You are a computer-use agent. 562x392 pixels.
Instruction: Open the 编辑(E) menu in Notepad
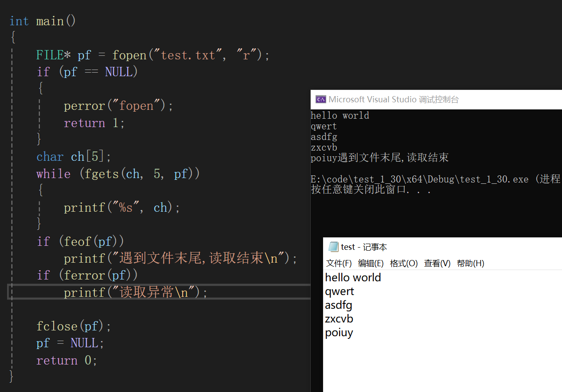coord(371,263)
